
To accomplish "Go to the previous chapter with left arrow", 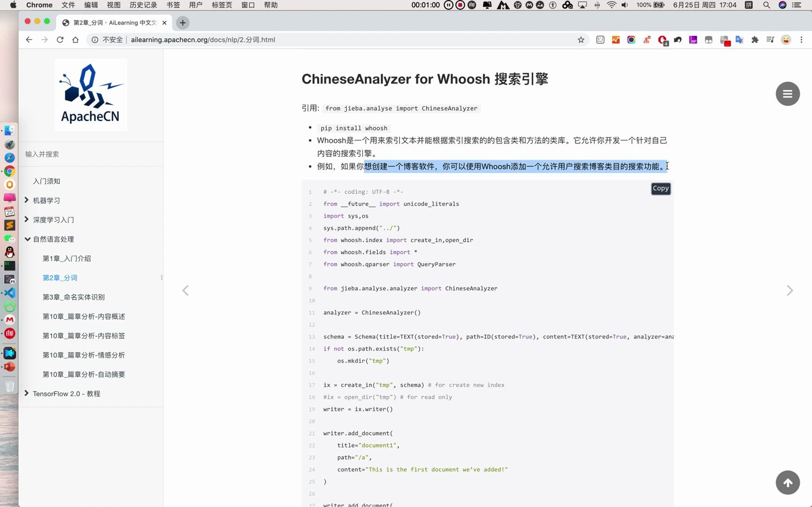I will (185, 291).
